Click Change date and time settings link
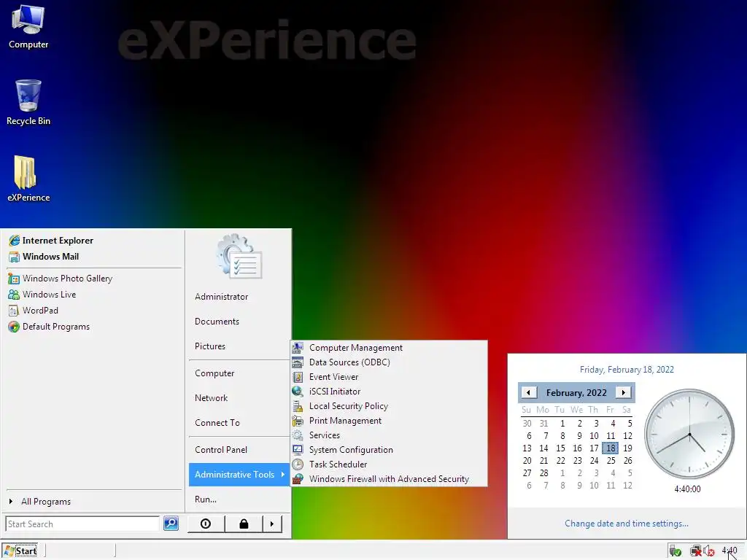747x560 pixels. [x=626, y=524]
